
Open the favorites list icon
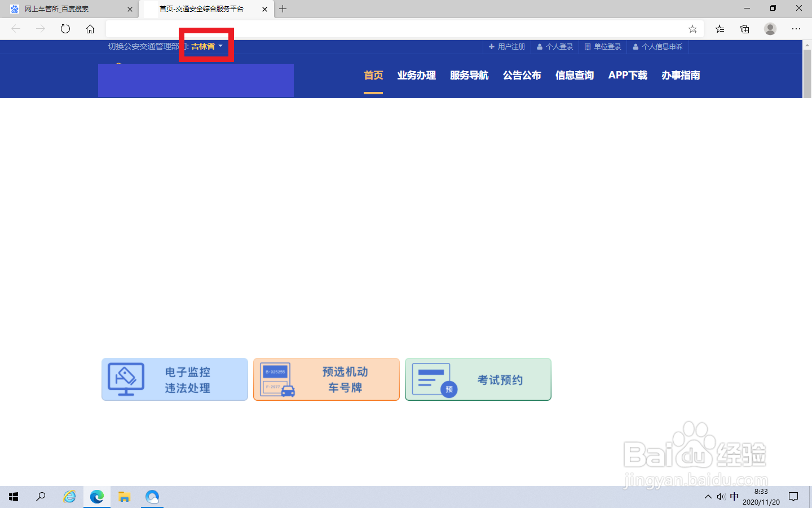(x=720, y=29)
